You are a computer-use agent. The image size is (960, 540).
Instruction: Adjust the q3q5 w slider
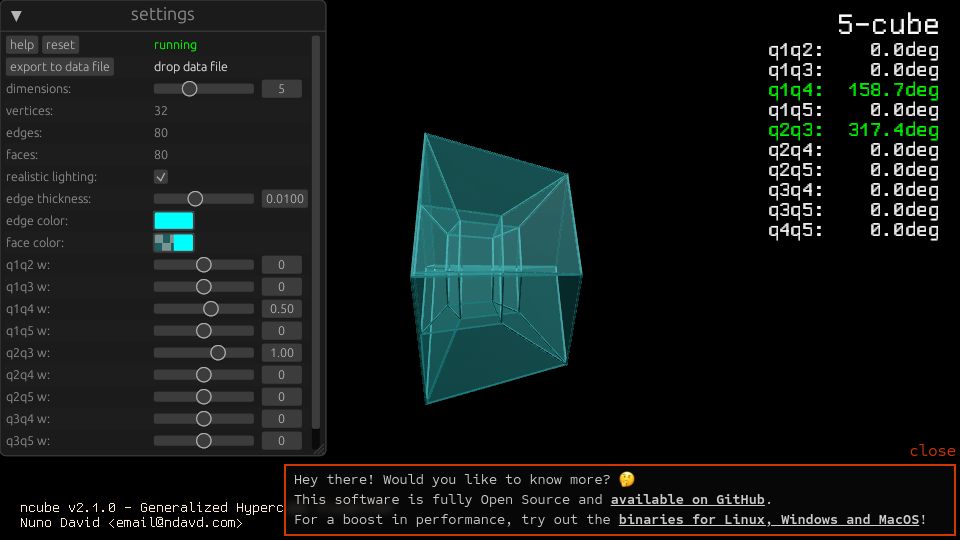click(204, 441)
